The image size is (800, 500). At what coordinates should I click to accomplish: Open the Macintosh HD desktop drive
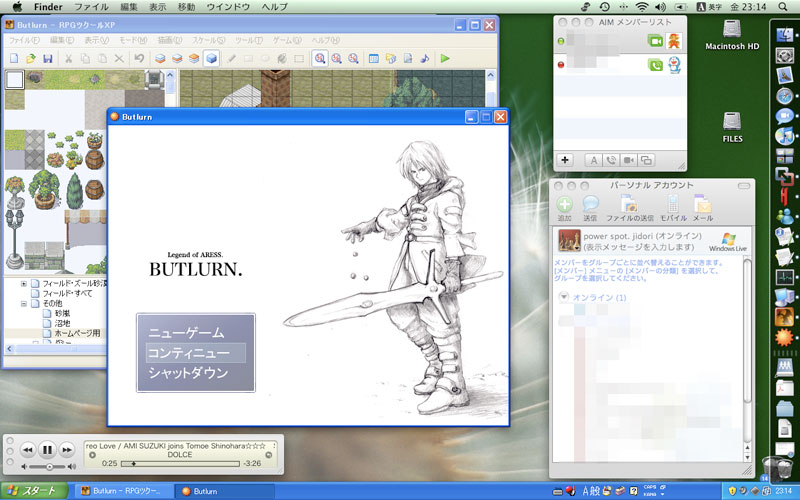coord(732,35)
